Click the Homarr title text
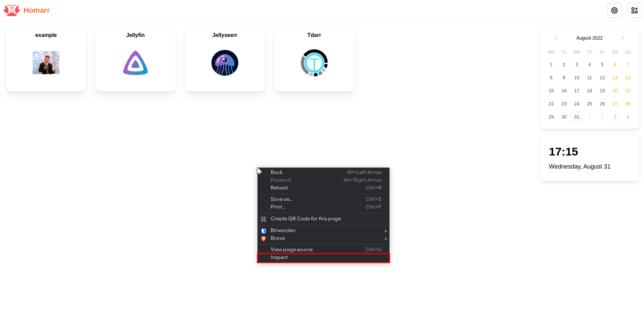 tap(37, 10)
